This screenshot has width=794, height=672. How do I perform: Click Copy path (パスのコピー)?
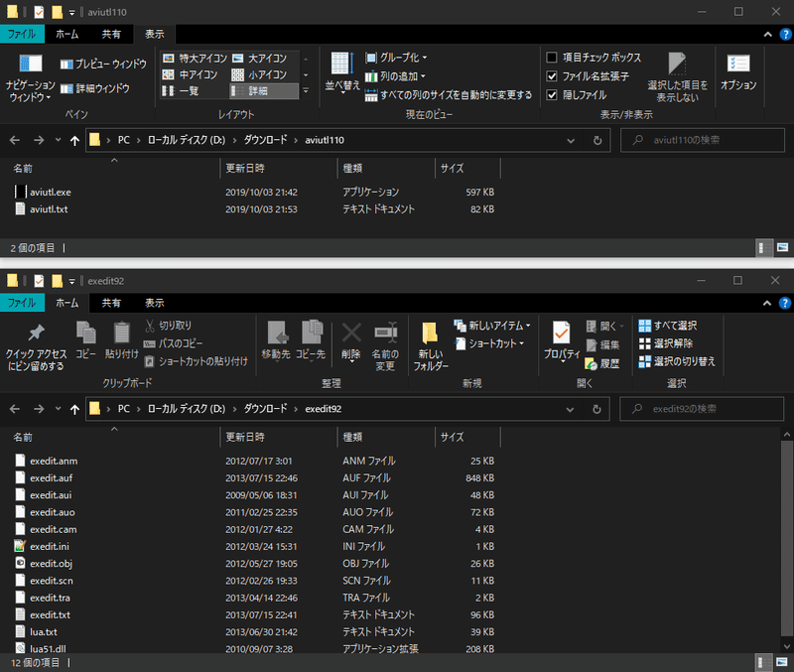pyautogui.click(x=173, y=343)
